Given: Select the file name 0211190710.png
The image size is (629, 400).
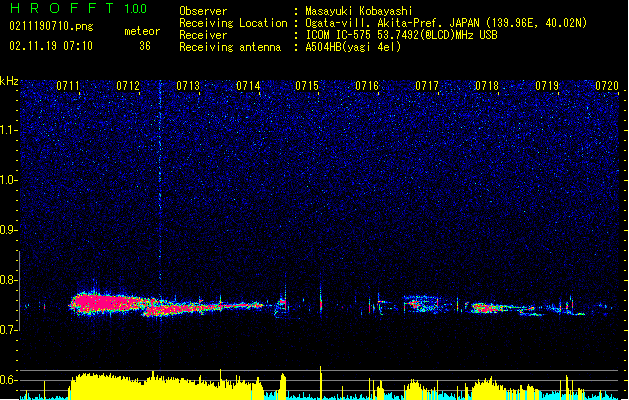Looking at the screenshot, I should coord(51,26).
